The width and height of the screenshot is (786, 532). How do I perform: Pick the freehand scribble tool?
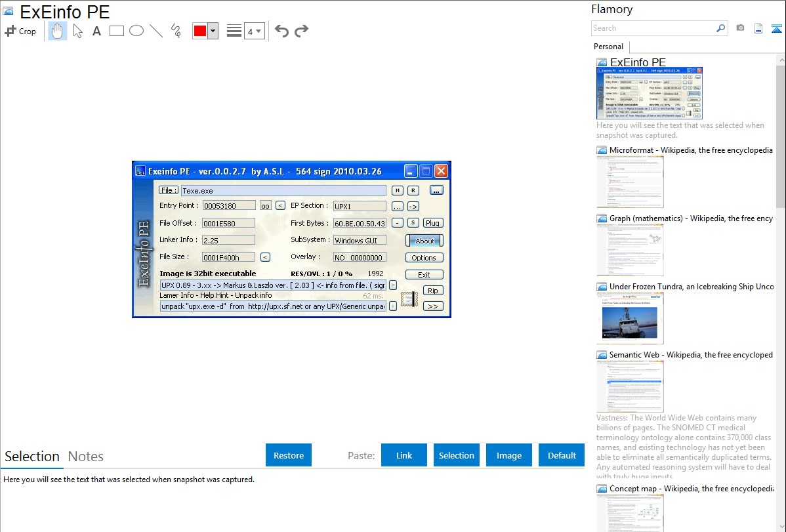click(x=176, y=31)
